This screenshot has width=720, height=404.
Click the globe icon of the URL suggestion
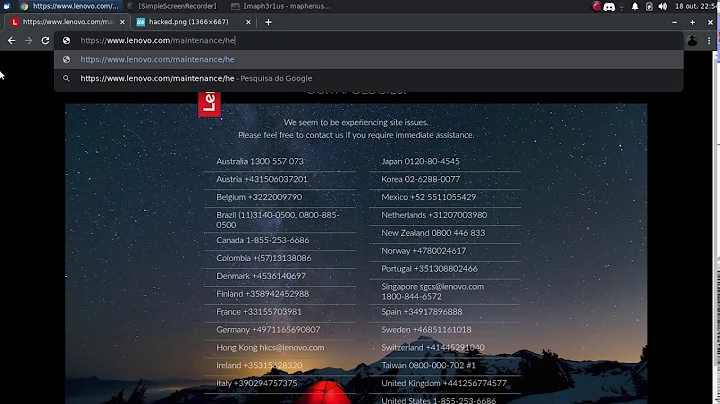coord(67,59)
